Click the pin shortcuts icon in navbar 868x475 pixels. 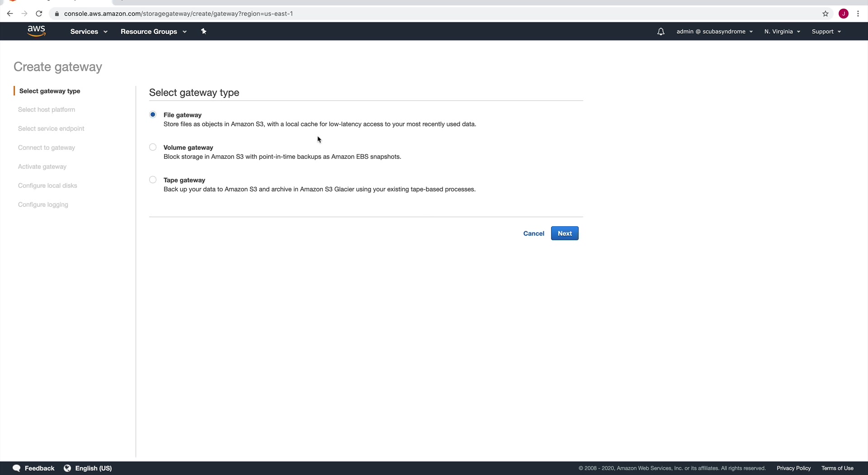point(204,31)
